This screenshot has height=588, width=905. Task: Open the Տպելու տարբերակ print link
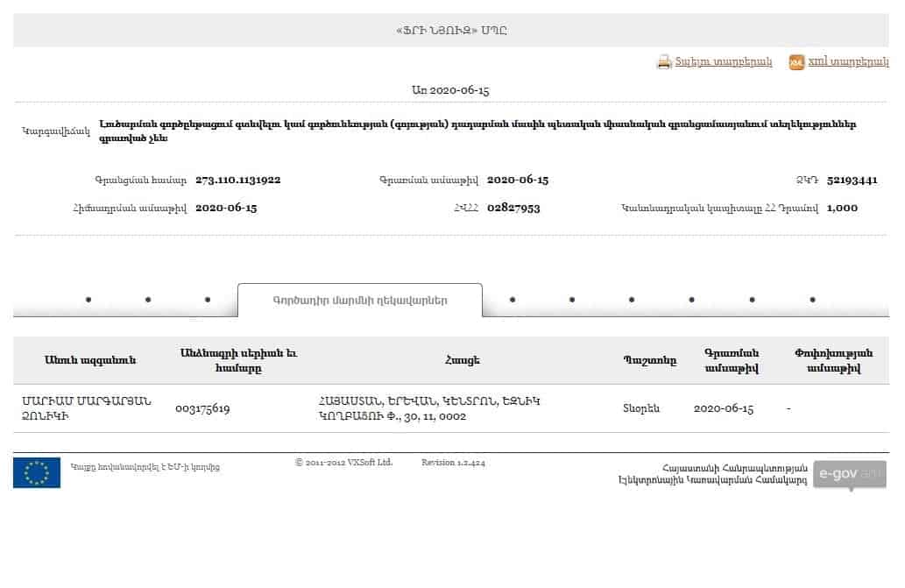[x=723, y=61]
